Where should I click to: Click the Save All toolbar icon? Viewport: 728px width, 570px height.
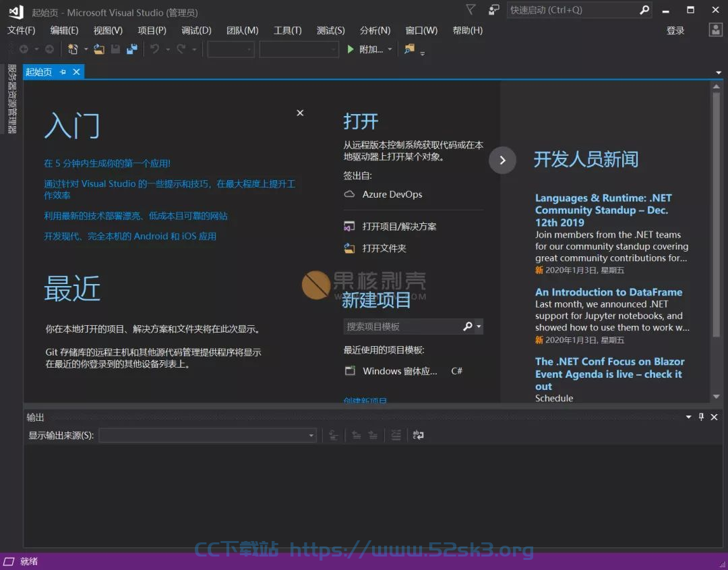pos(132,49)
